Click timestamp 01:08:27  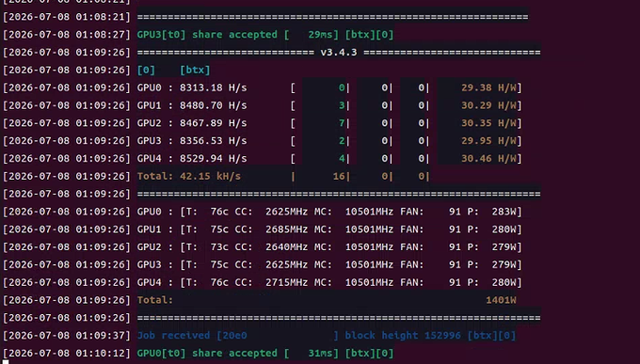tap(100, 35)
